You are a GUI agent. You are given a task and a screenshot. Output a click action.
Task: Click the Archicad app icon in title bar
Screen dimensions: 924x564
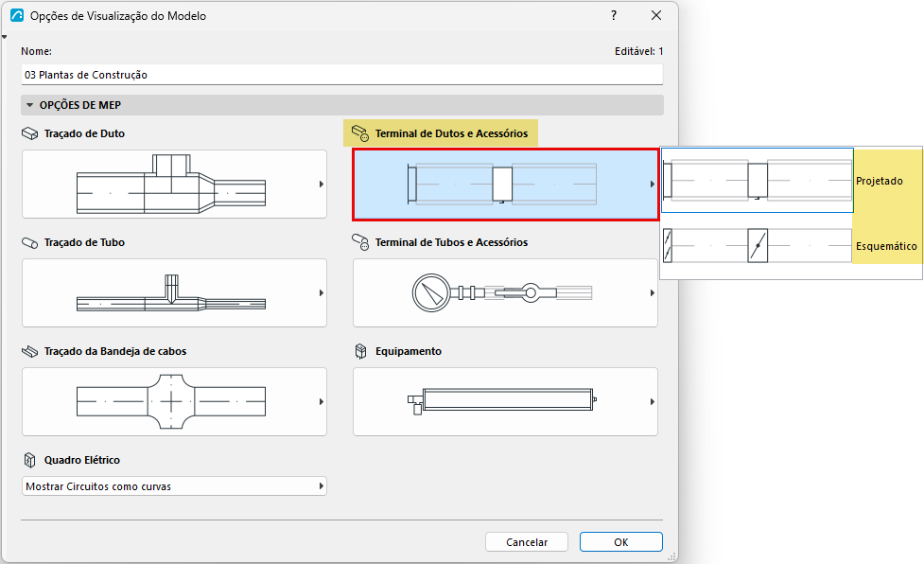17,16
